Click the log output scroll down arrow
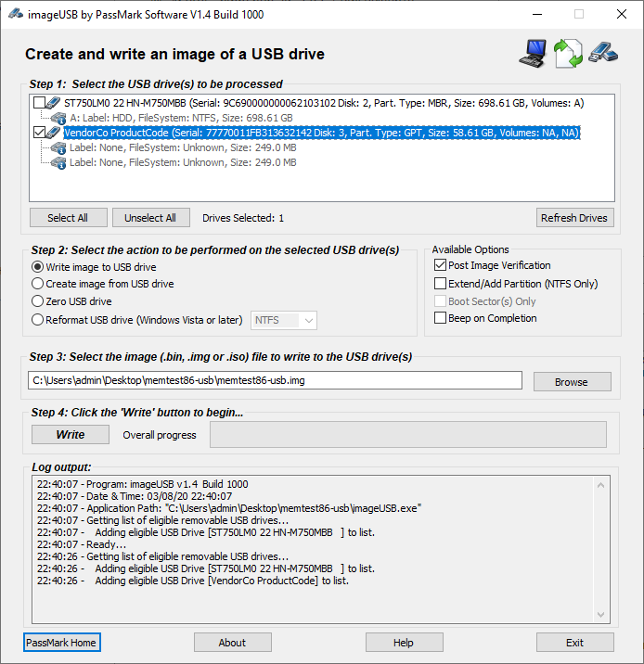644x664 pixels. coord(600,614)
